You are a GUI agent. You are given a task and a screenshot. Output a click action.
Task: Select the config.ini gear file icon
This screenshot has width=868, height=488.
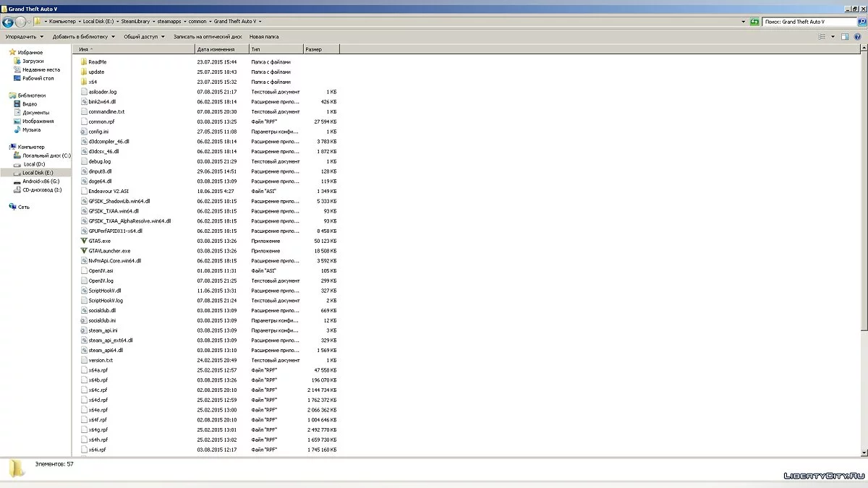[x=84, y=132]
